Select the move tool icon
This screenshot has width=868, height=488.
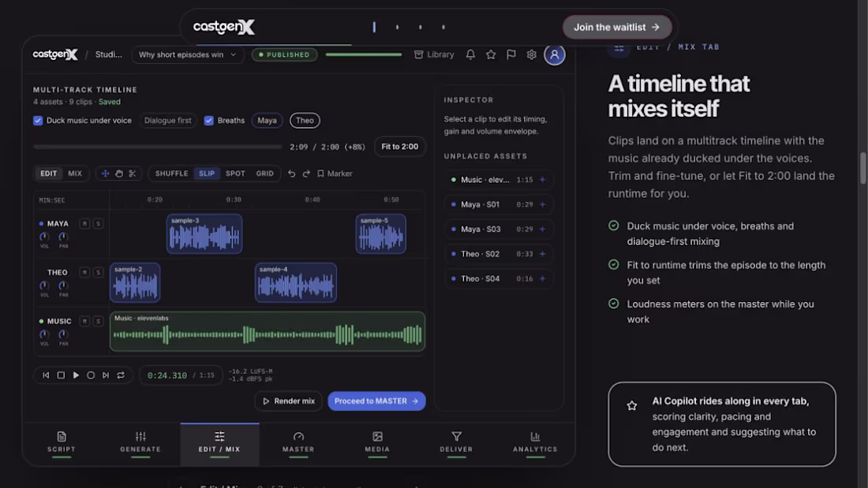[105, 173]
